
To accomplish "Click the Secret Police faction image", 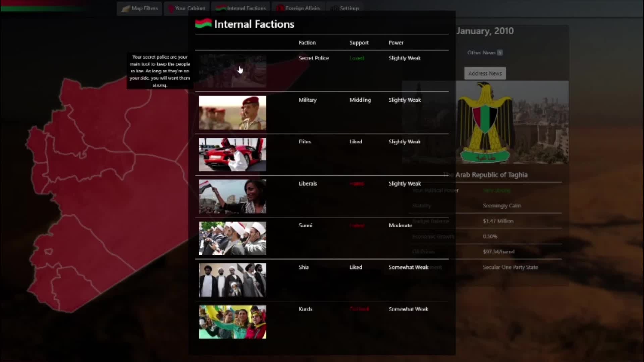I will (x=232, y=71).
